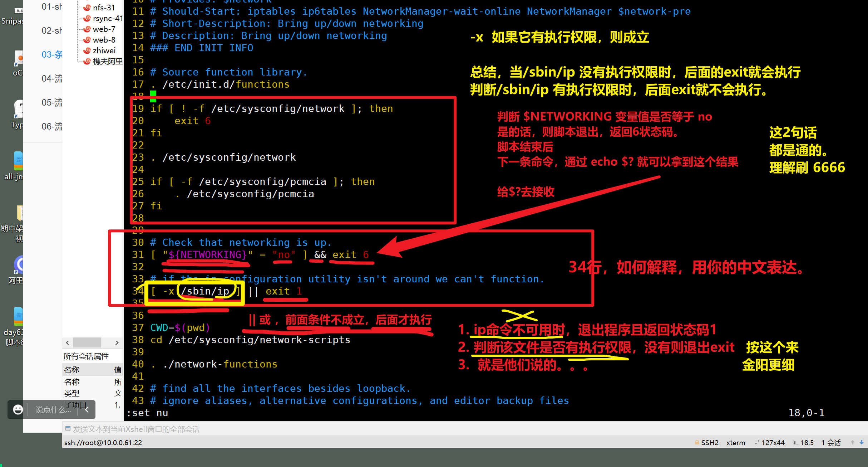Click the emoji smiley face icon
868x467 pixels.
18,409
